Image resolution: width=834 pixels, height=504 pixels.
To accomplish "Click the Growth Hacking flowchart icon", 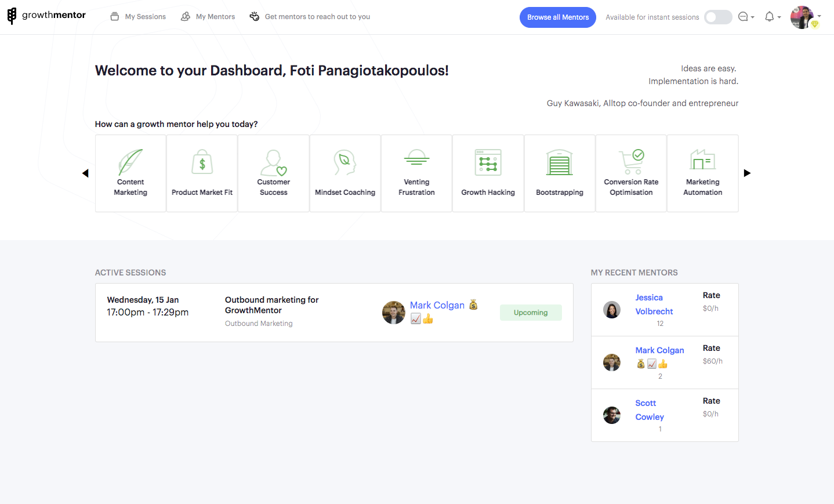I will click(x=488, y=162).
